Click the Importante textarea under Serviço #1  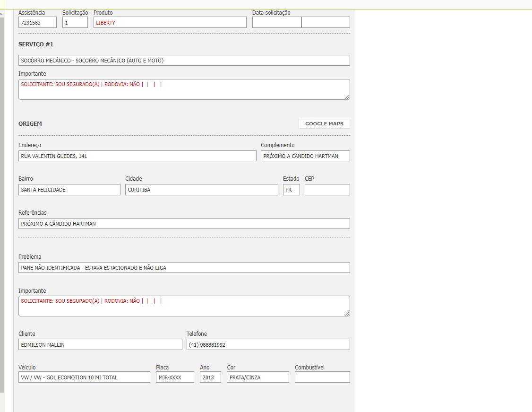184,89
